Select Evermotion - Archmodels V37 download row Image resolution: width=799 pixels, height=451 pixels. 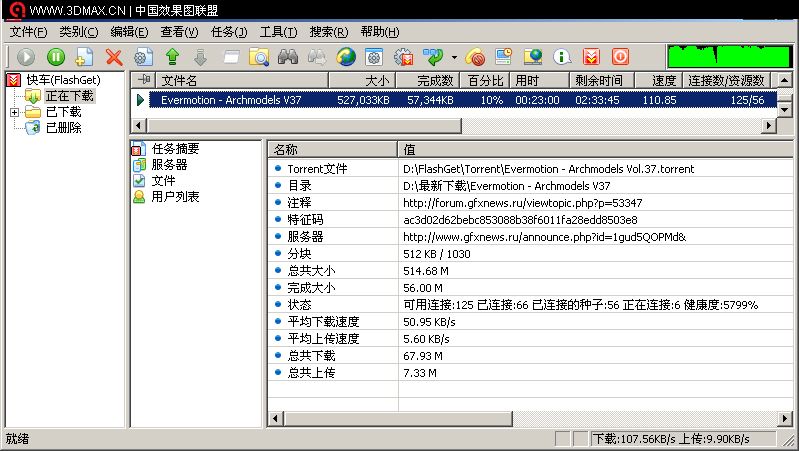tap(463, 100)
